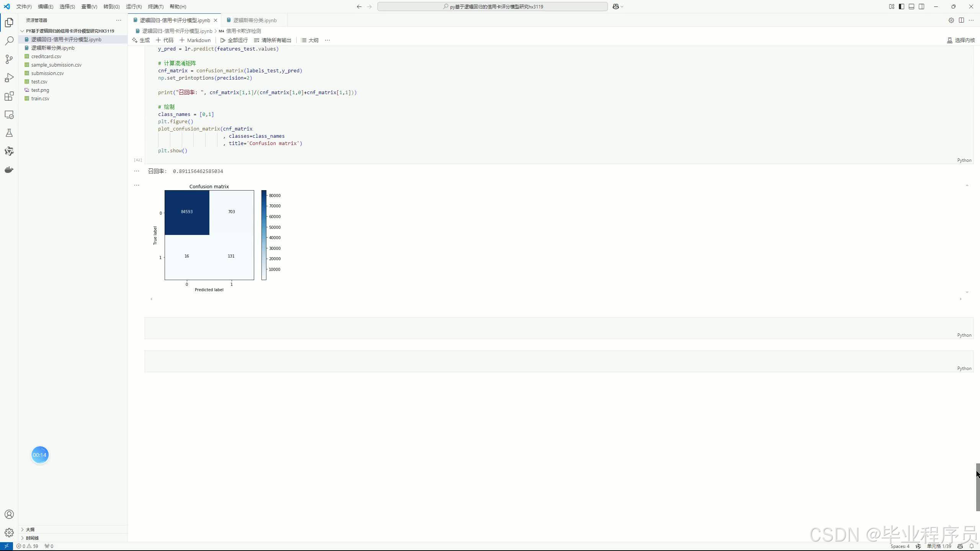Screen dimensions: 980x551
Task: Toggle the secondary side bar layout button
Action: [921, 7]
